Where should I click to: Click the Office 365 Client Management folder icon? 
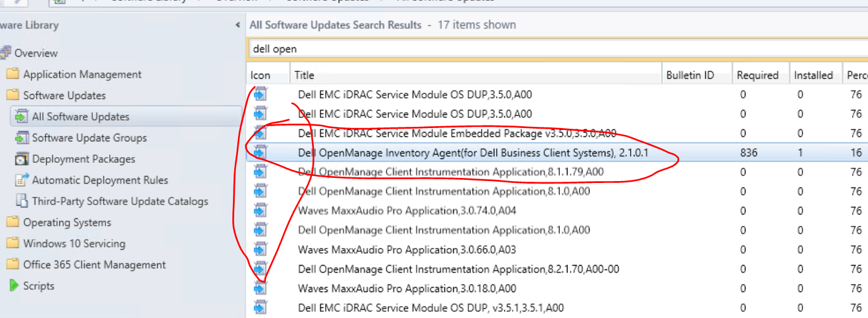13,264
